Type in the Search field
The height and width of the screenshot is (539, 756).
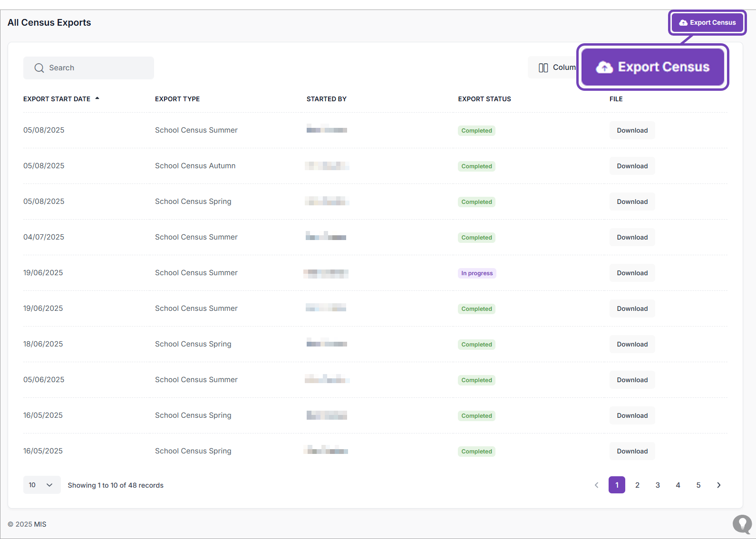click(95, 68)
